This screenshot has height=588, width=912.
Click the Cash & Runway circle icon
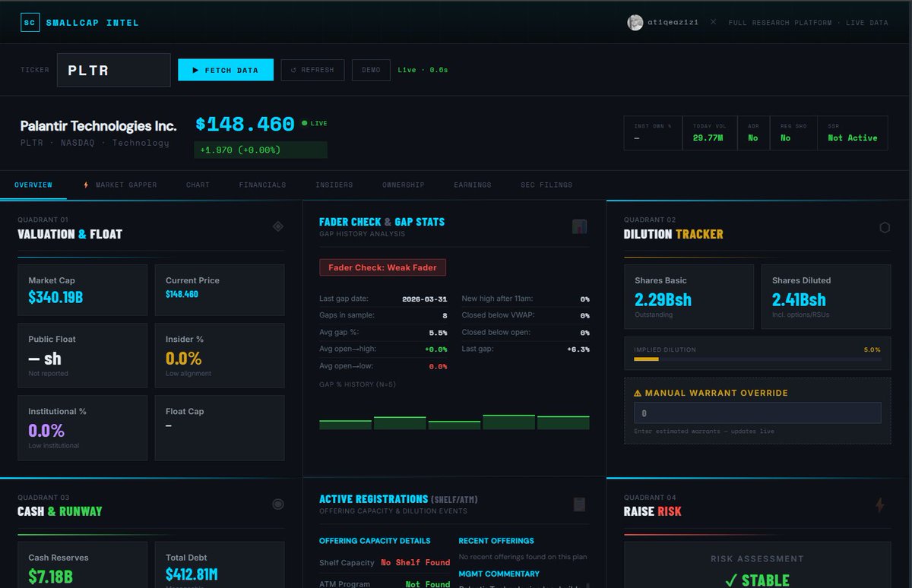(278, 504)
